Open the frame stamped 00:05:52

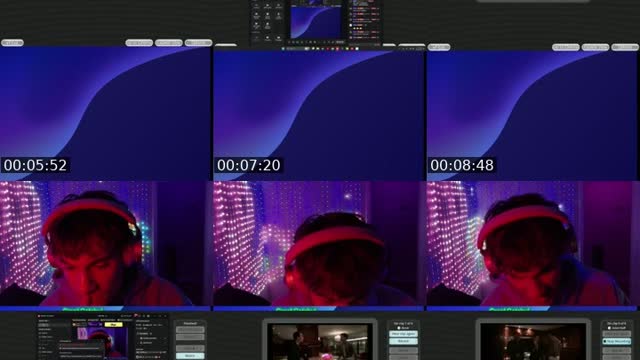(x=105, y=113)
